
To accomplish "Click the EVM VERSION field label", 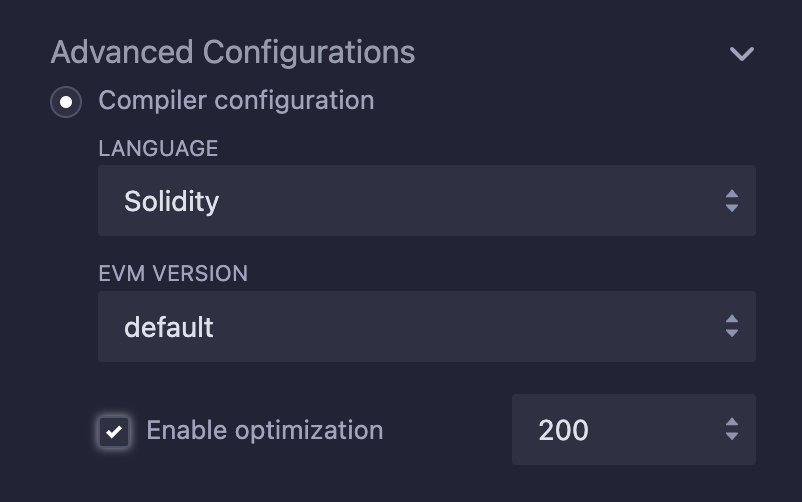I will point(173,273).
